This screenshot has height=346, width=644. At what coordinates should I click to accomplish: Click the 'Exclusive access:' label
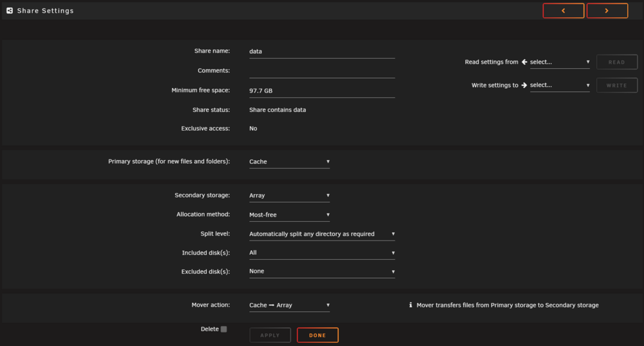(x=205, y=129)
